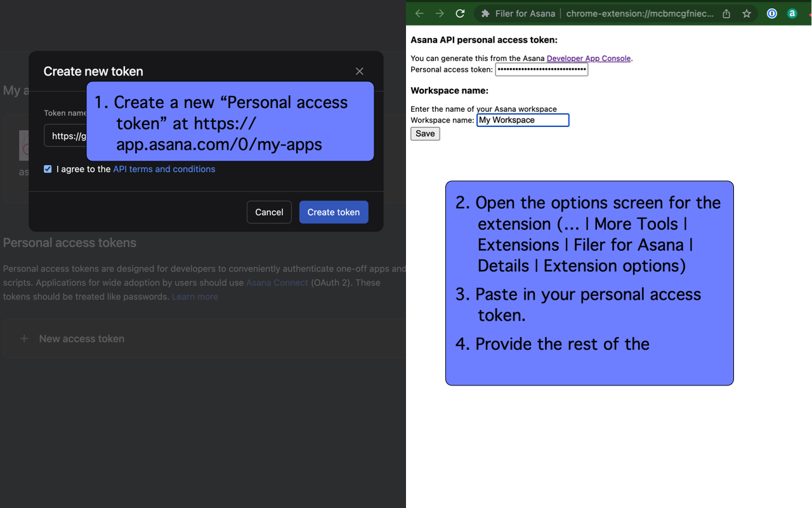This screenshot has width=812, height=508.
Task: Open the Asana Connect link
Action: click(277, 283)
